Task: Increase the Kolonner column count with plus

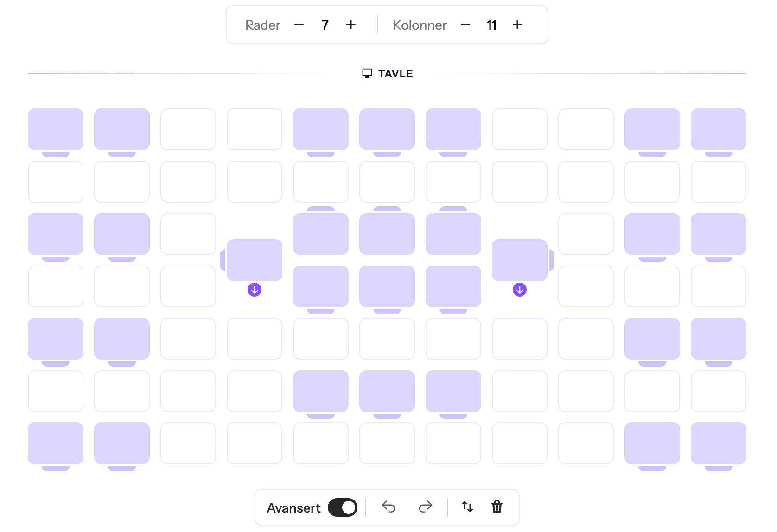Action: (x=517, y=25)
